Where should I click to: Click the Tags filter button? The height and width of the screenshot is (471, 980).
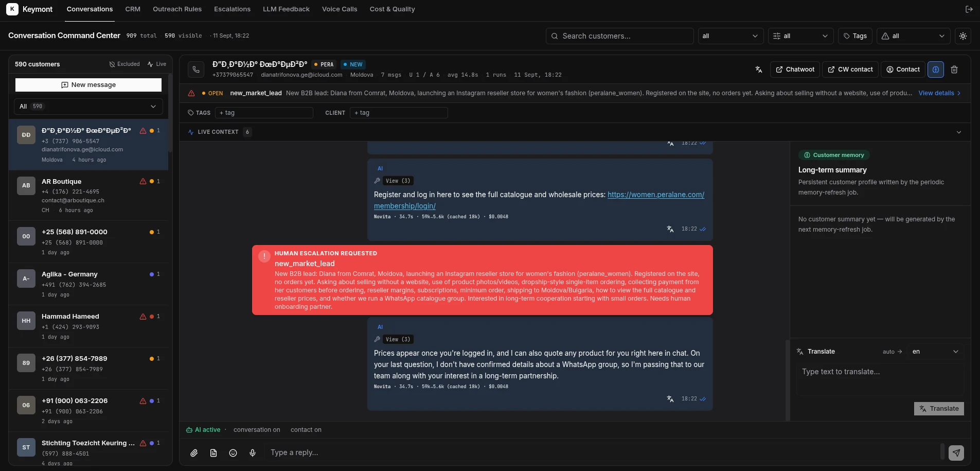point(855,36)
